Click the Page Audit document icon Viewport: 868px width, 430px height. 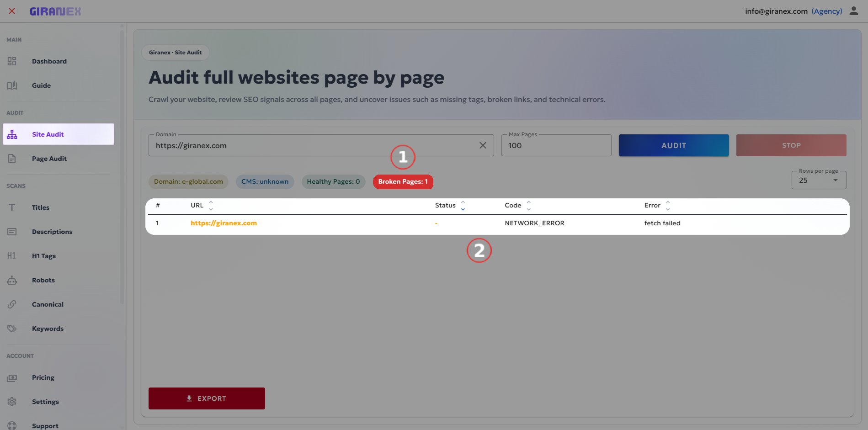12,159
